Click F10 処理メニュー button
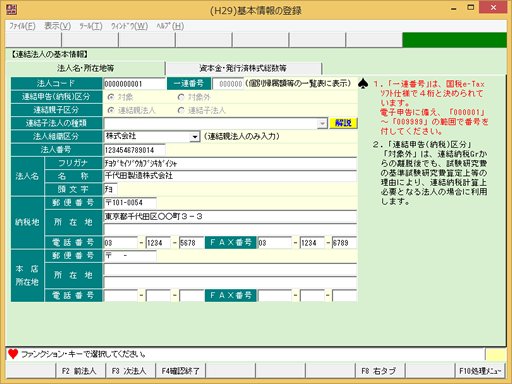 click(x=480, y=371)
